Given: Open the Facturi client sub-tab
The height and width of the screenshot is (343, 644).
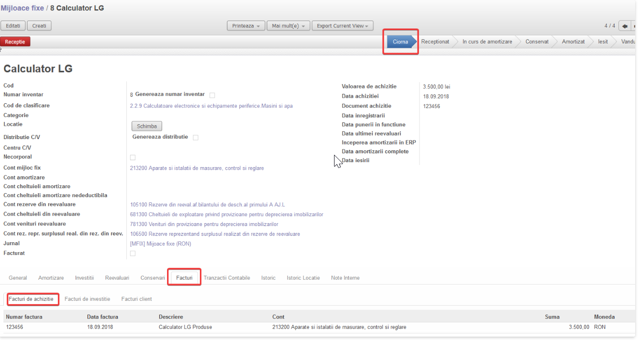Looking at the screenshot, I should point(137,299).
